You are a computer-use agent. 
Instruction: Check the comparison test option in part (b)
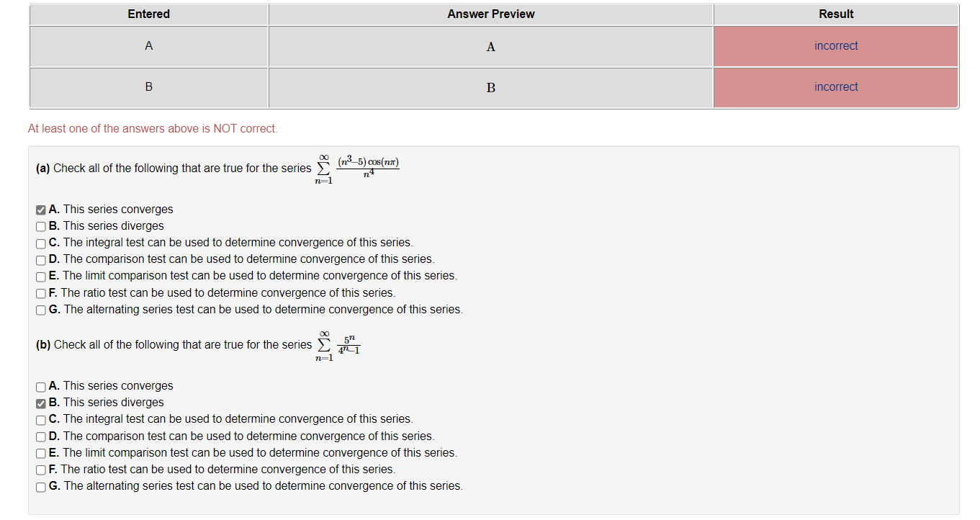pos(40,436)
